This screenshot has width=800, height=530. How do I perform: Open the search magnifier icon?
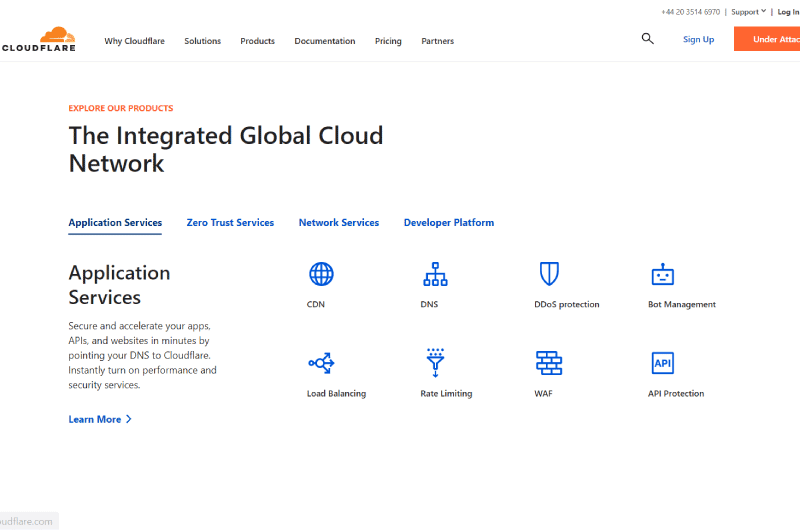647,39
